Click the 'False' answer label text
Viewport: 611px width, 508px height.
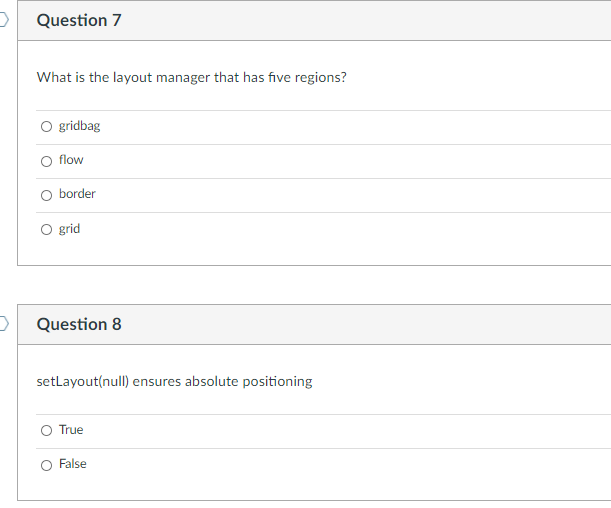[72, 464]
